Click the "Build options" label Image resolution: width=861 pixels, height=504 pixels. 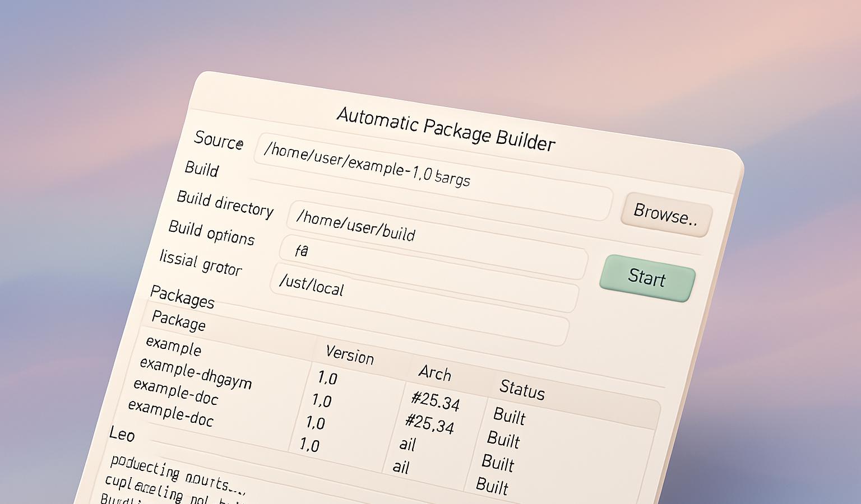click(212, 232)
